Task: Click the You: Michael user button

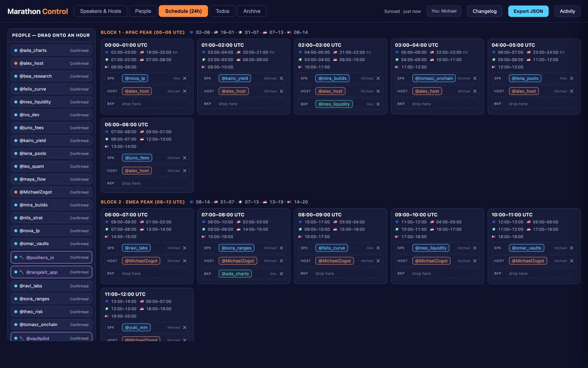Action: [444, 11]
